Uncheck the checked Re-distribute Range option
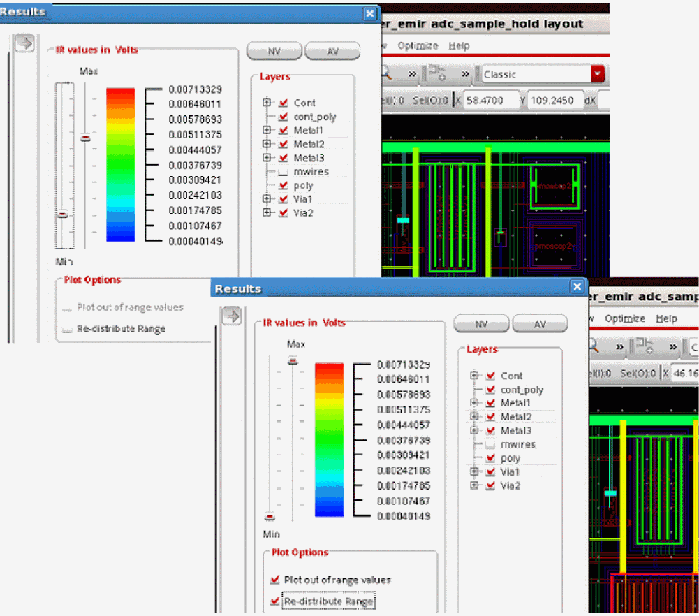Screen dimensions: 699x616 [x=274, y=601]
